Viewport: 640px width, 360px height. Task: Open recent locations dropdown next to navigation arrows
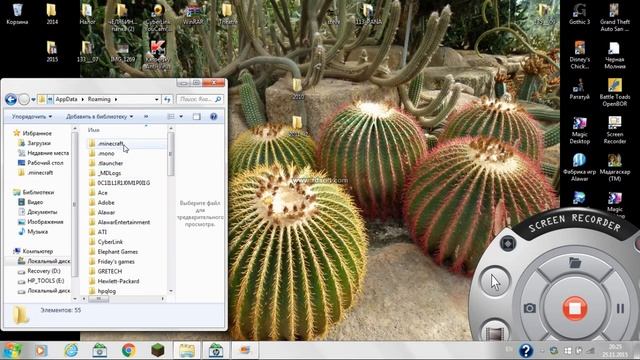pos(33,100)
